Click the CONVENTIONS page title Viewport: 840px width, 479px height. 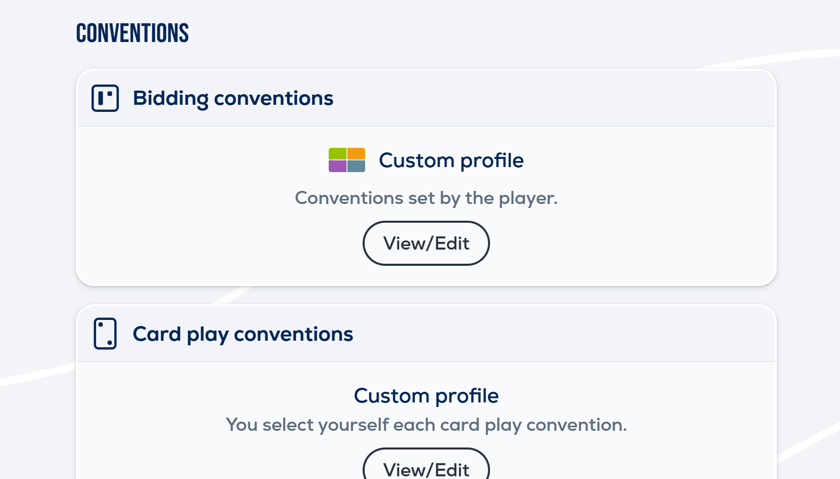(x=133, y=33)
